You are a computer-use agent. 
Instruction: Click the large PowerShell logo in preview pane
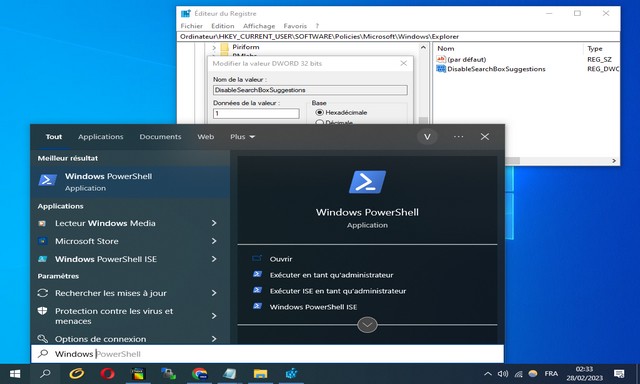(x=367, y=182)
